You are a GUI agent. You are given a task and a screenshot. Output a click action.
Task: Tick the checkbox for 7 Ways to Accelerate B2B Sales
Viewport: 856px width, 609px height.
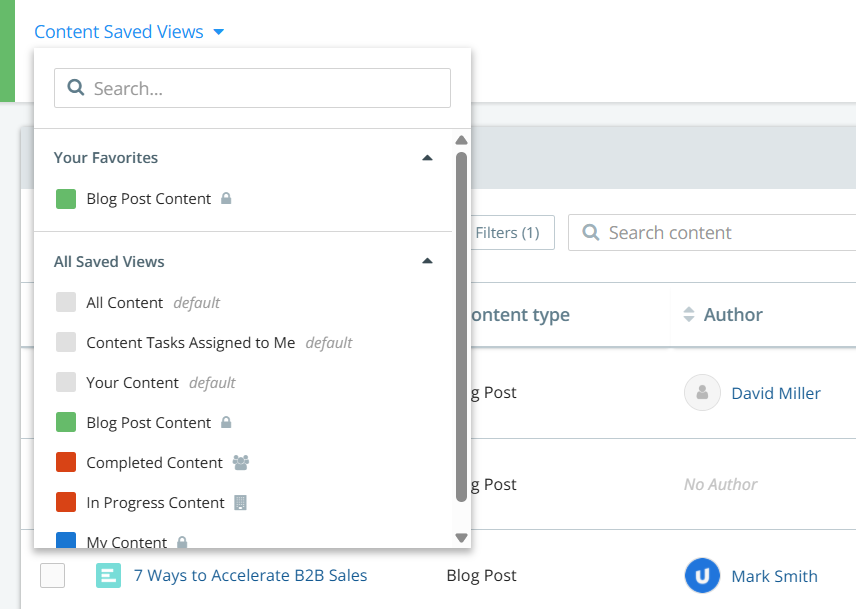pyautogui.click(x=53, y=575)
